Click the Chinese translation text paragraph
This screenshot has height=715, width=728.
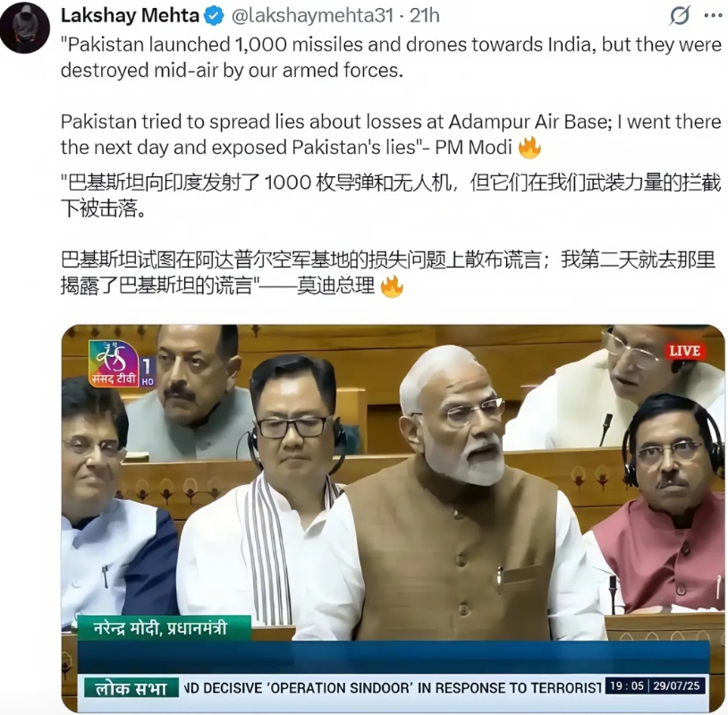391,234
